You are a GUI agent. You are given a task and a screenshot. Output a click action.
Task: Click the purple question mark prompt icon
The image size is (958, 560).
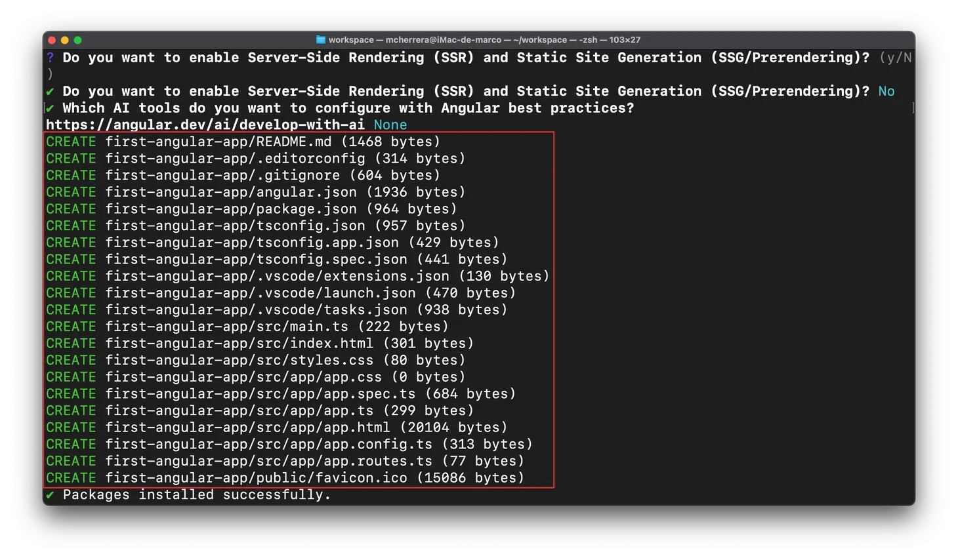[x=51, y=58]
